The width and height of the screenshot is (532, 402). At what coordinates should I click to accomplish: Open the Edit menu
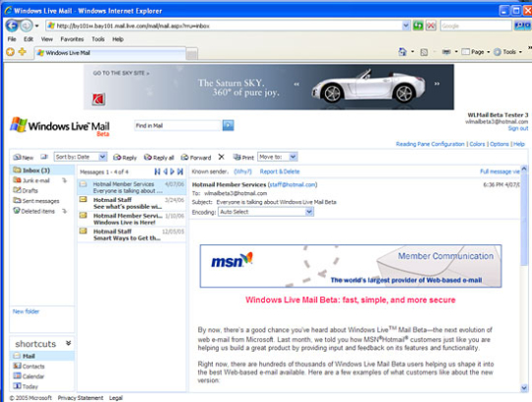[29, 39]
